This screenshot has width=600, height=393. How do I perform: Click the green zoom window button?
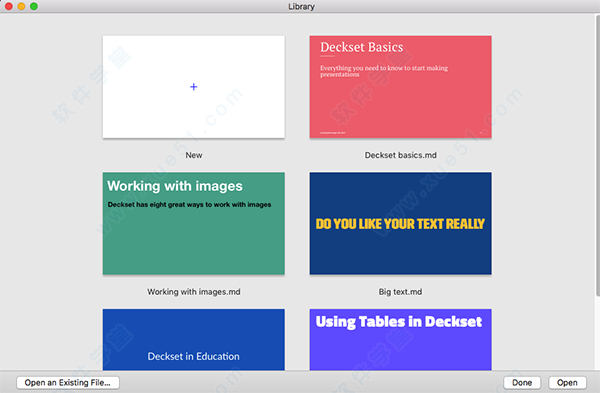pos(34,6)
